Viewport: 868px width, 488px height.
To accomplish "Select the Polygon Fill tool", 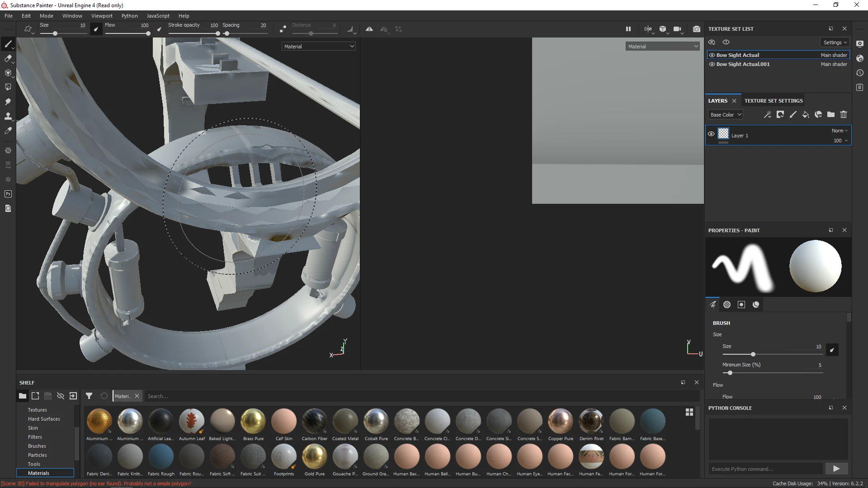I will [x=8, y=87].
